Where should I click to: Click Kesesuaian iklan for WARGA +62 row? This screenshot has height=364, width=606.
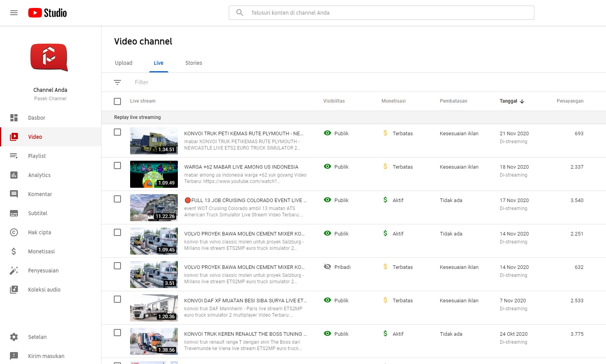pyautogui.click(x=459, y=167)
